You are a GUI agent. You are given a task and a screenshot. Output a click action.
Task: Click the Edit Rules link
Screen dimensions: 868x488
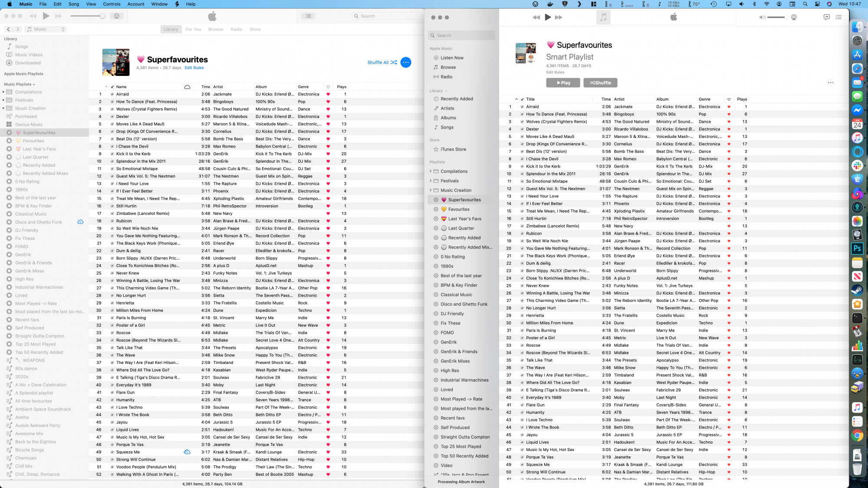194,68
